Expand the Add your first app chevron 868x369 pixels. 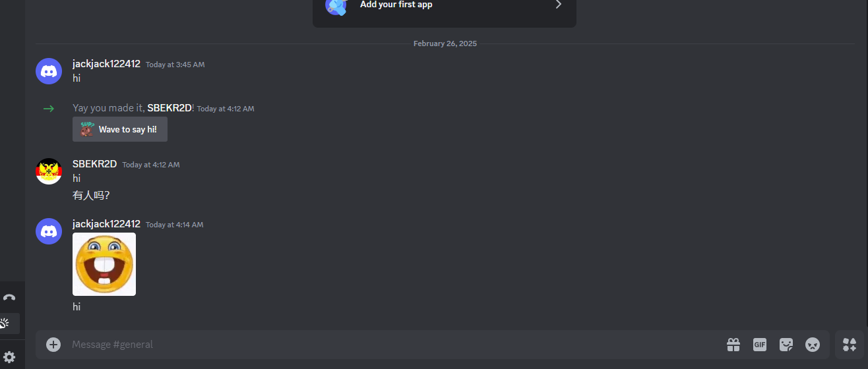click(x=558, y=5)
